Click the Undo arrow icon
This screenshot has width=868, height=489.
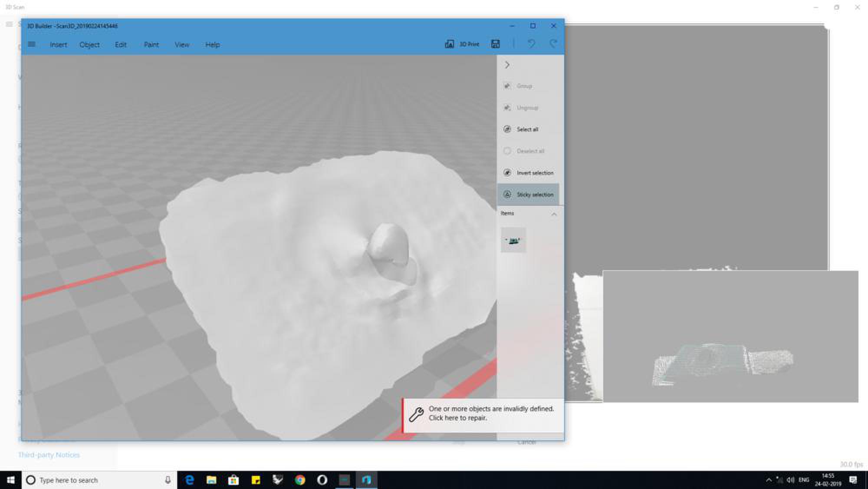pos(531,43)
